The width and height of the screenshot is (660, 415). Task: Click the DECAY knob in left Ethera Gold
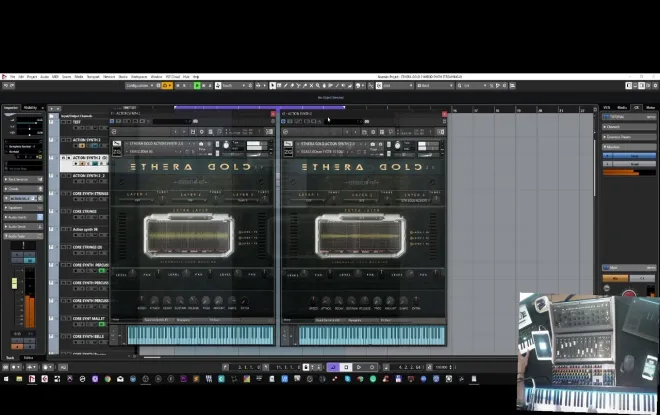pyautogui.click(x=167, y=301)
